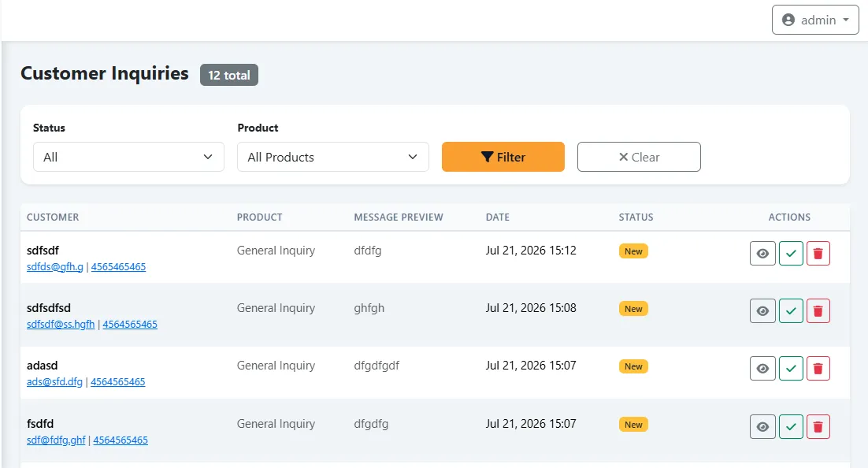This screenshot has width=868, height=468.
Task: Delete the adasd inquiry
Action: [818, 369]
